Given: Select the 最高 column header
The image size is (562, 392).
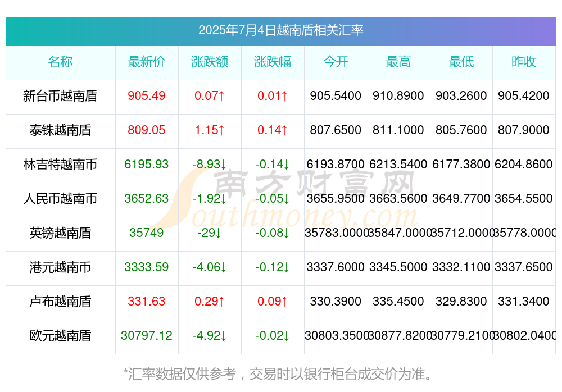Looking at the screenshot, I should pyautogui.click(x=398, y=62).
